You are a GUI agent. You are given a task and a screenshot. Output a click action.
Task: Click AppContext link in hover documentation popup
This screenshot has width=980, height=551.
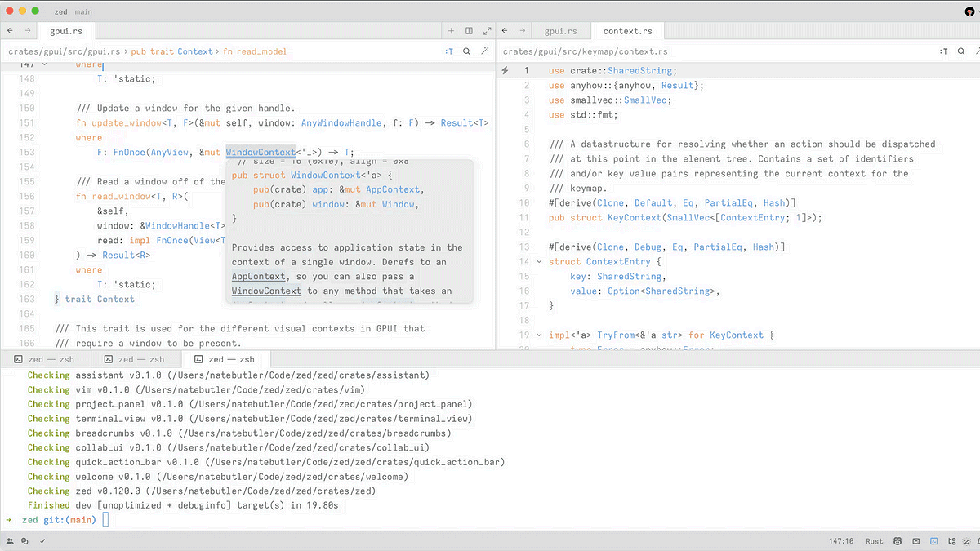[259, 277]
